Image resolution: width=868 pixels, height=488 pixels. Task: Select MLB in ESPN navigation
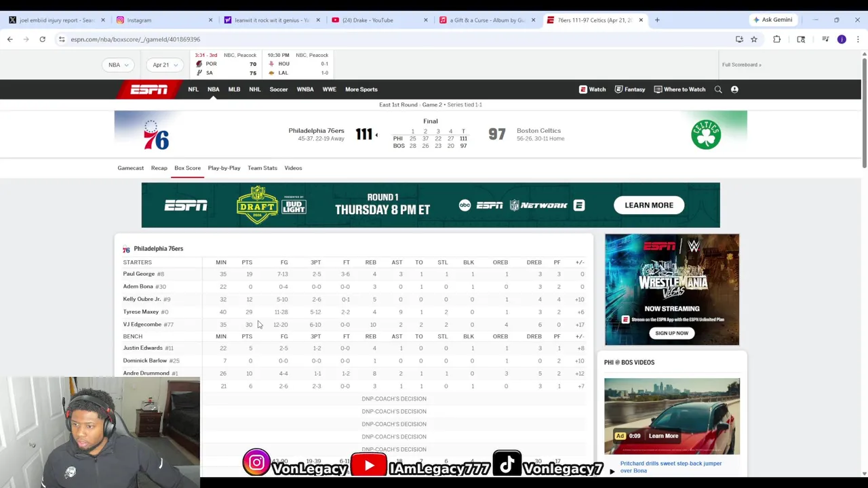234,89
